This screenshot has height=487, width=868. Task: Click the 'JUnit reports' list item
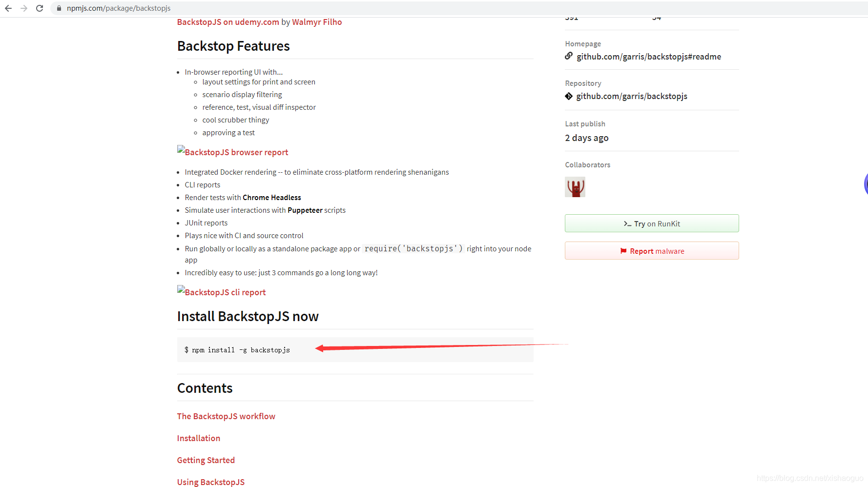206,223
